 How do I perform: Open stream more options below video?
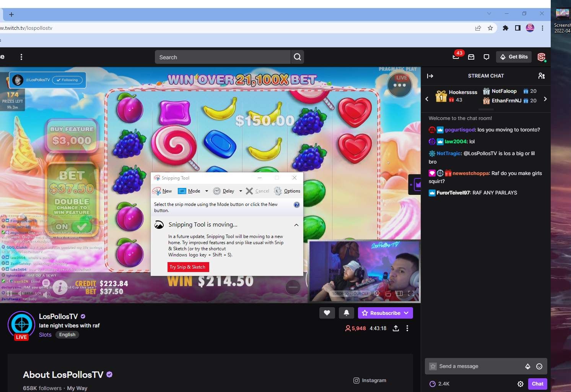pyautogui.click(x=407, y=328)
